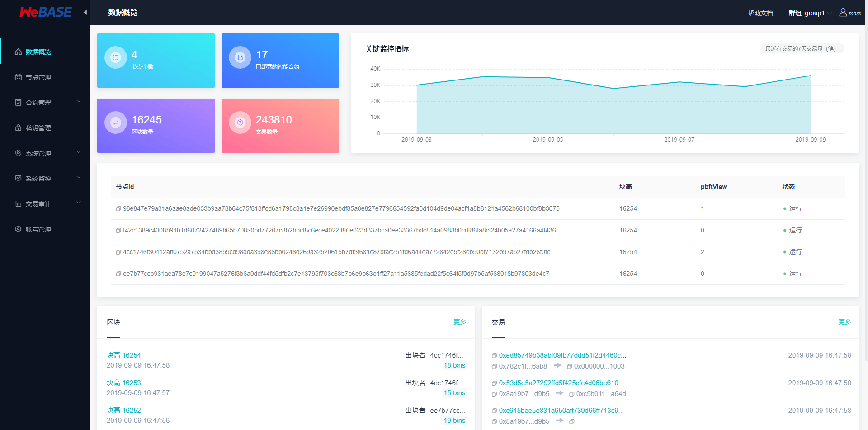Screen dimensions: 868x430
Task: Open 节点管理 in the sidebar
Action: pyautogui.click(x=45, y=77)
